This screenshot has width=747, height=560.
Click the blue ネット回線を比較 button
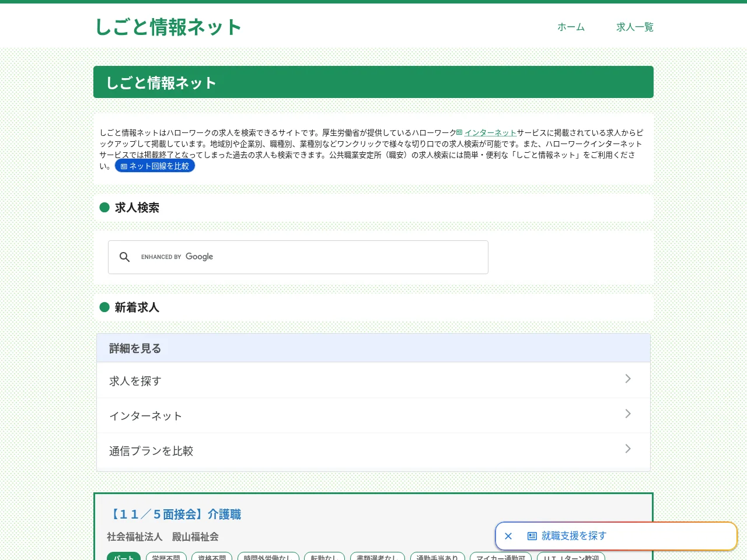[x=155, y=166]
